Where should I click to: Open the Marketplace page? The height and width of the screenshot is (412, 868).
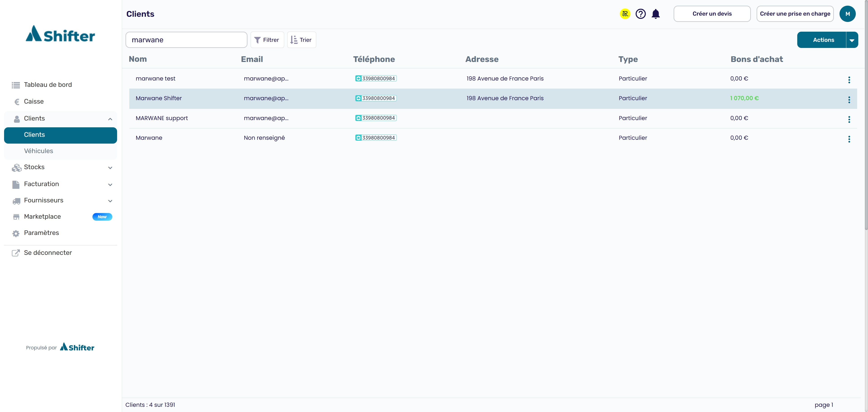(x=42, y=217)
